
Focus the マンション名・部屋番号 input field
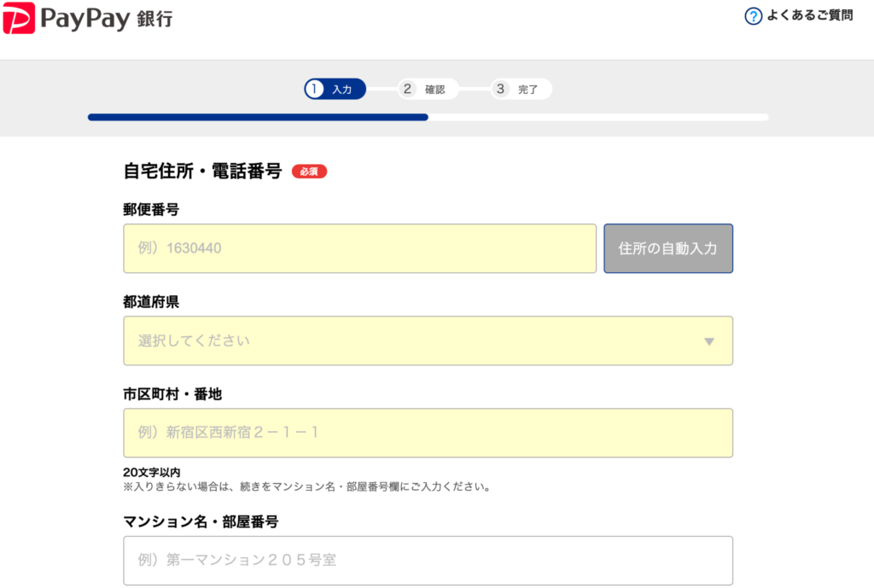[428, 561]
